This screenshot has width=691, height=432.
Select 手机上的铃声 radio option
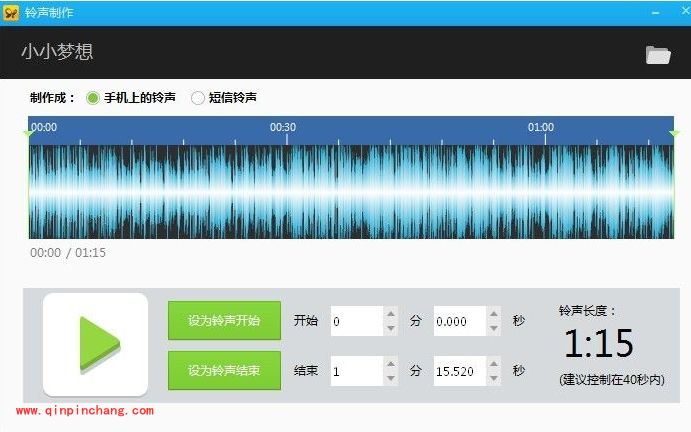[x=93, y=97]
